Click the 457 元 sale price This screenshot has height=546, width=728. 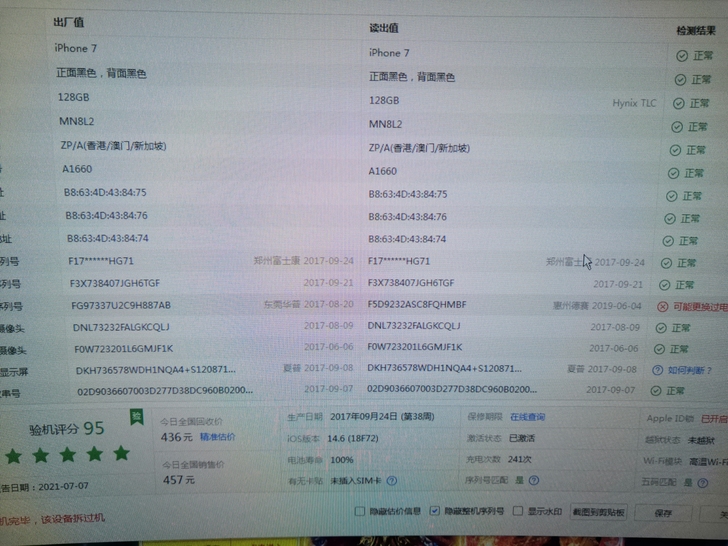point(179,480)
